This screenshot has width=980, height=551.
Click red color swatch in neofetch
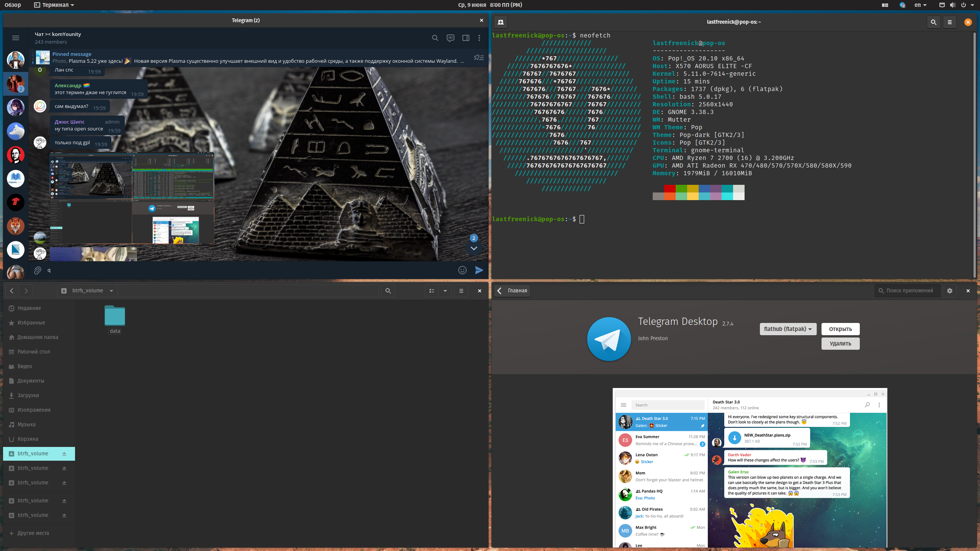[x=670, y=189]
